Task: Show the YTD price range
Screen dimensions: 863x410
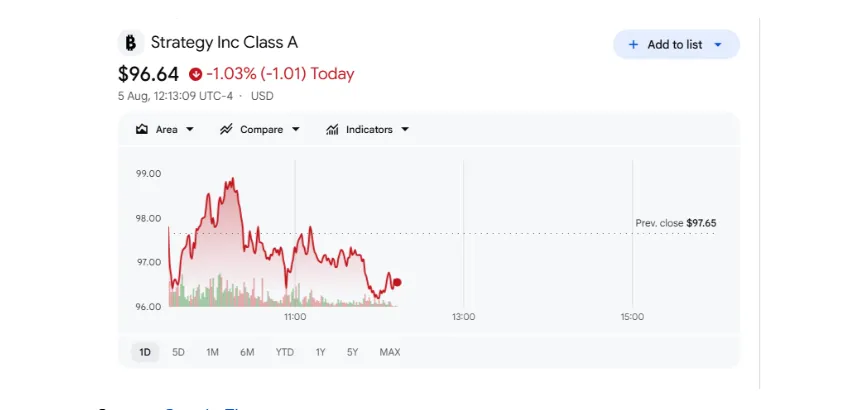Action: 285,352
